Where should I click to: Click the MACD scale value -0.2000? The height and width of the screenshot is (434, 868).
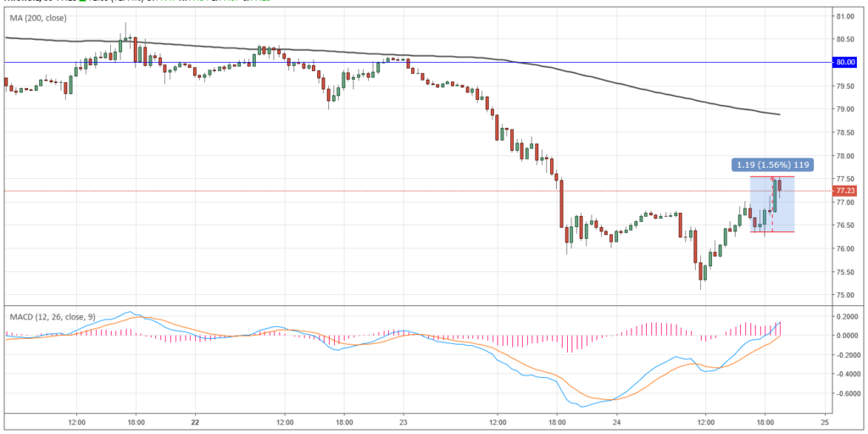click(x=847, y=355)
